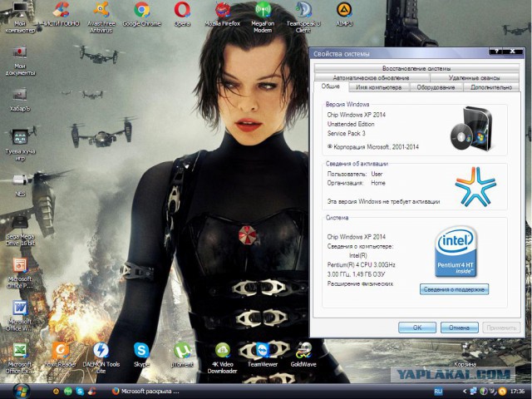The height and width of the screenshot is (399, 532).
Task: Open 4K Video Downloader desktop icon
Action: pyautogui.click(x=223, y=358)
